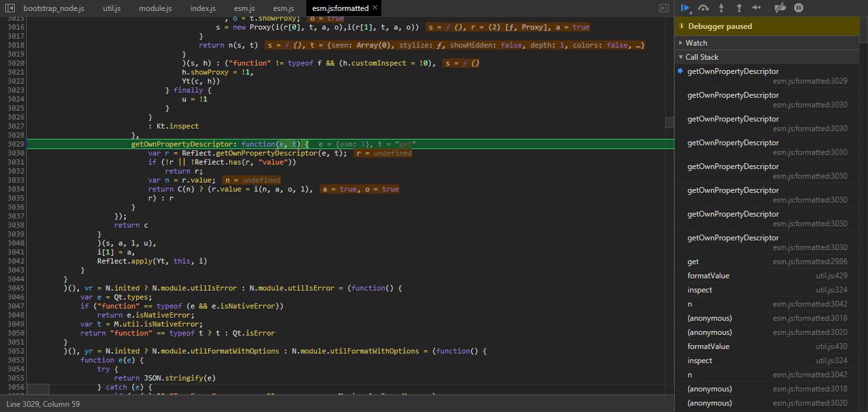Switch to index.js tab

tap(203, 8)
